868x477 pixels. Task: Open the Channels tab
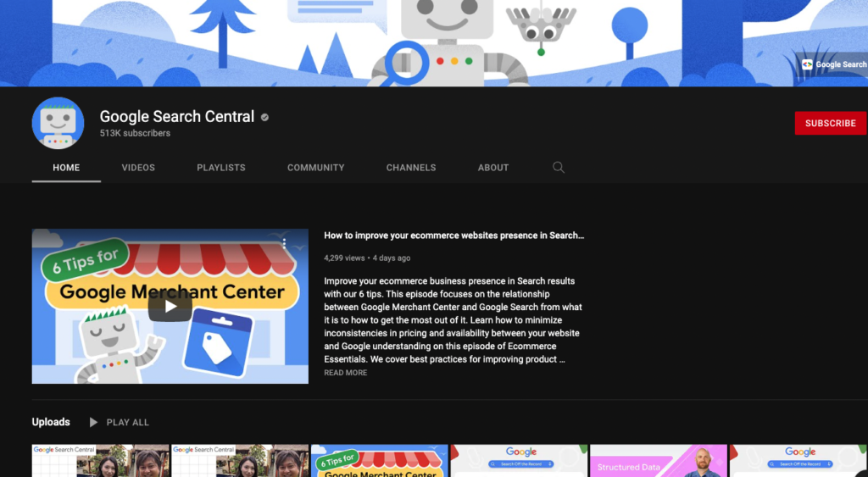coord(411,168)
